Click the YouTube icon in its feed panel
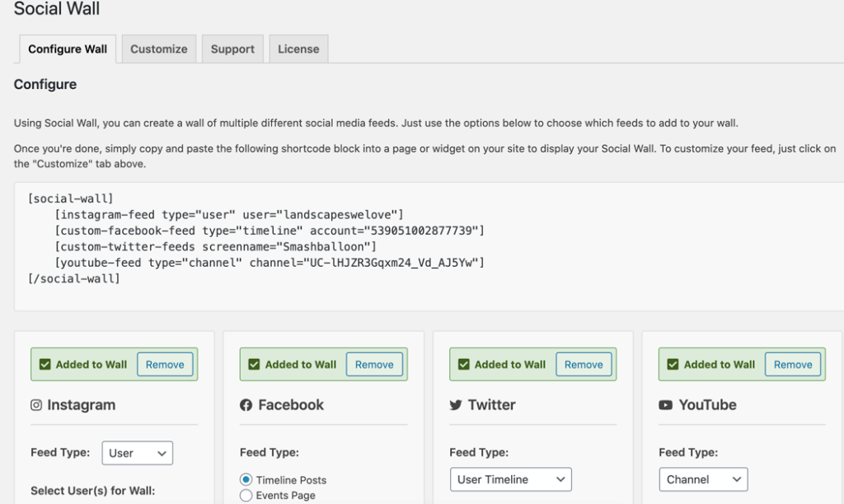The image size is (844, 504). (x=668, y=404)
